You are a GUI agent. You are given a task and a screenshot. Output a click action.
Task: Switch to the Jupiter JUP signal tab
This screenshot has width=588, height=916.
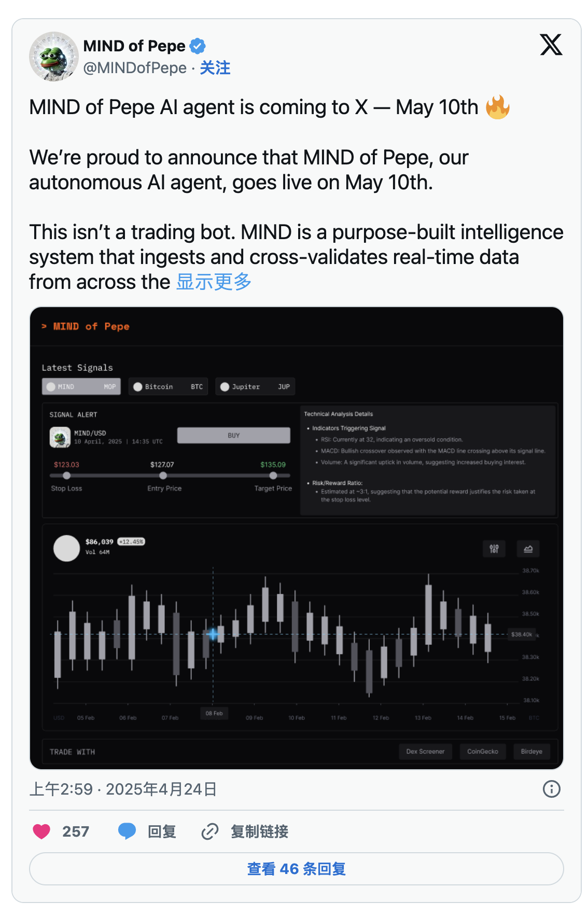(x=255, y=386)
